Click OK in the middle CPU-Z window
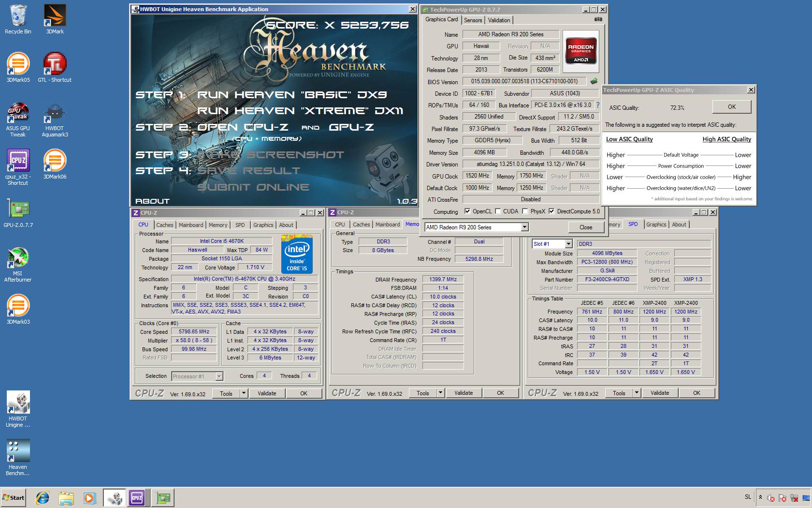 point(501,393)
